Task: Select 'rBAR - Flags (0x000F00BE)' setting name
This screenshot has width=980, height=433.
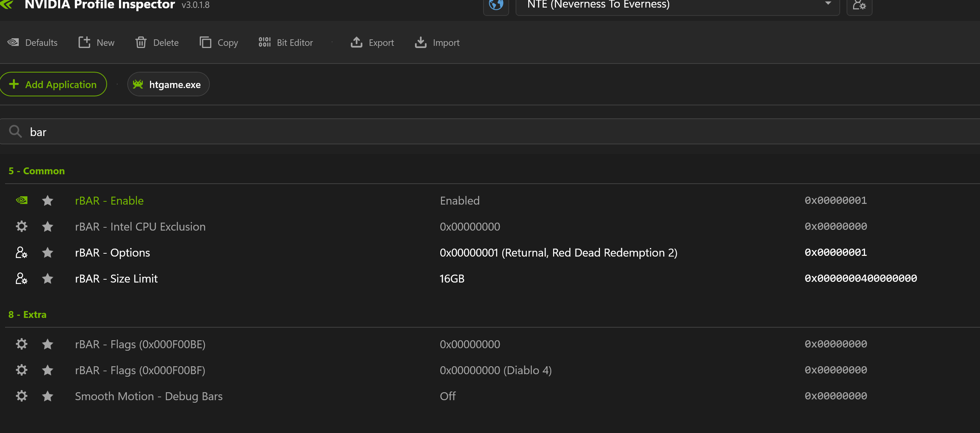Action: pos(140,344)
